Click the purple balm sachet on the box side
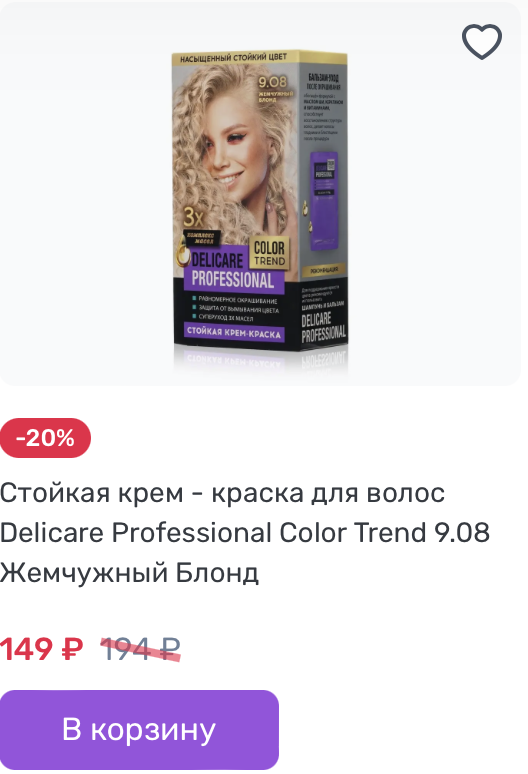The height and width of the screenshot is (774, 528). click(323, 201)
